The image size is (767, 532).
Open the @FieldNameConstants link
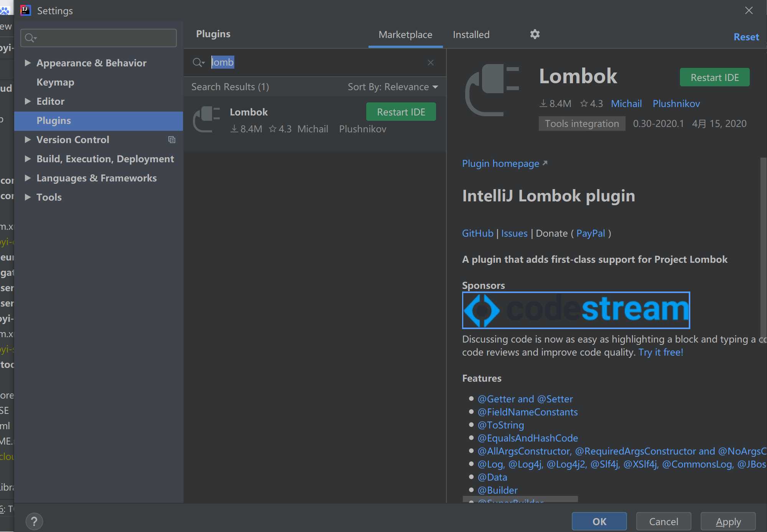[x=528, y=412]
